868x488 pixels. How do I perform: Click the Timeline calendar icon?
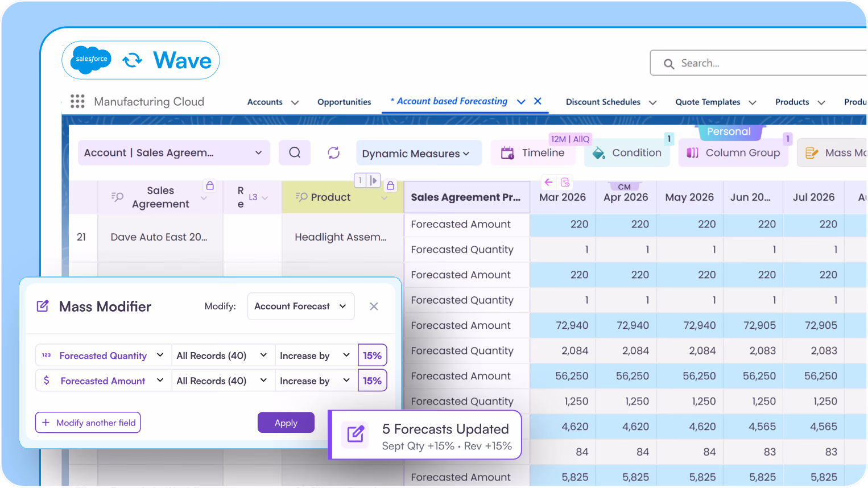click(507, 152)
